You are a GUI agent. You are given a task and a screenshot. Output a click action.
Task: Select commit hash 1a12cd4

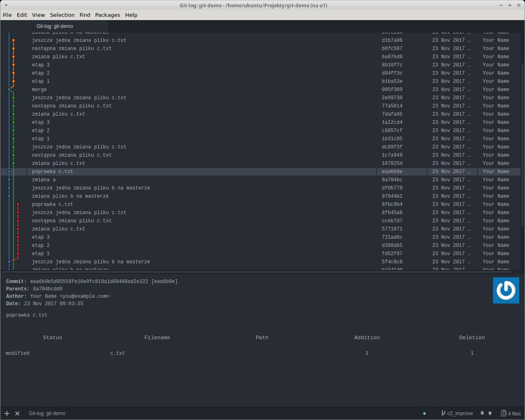point(392,122)
